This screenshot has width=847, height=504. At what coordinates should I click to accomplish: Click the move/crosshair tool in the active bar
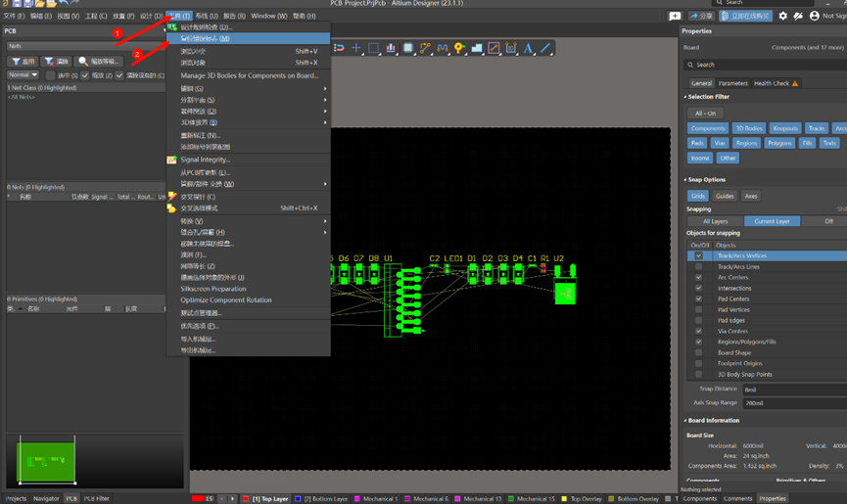click(x=356, y=48)
